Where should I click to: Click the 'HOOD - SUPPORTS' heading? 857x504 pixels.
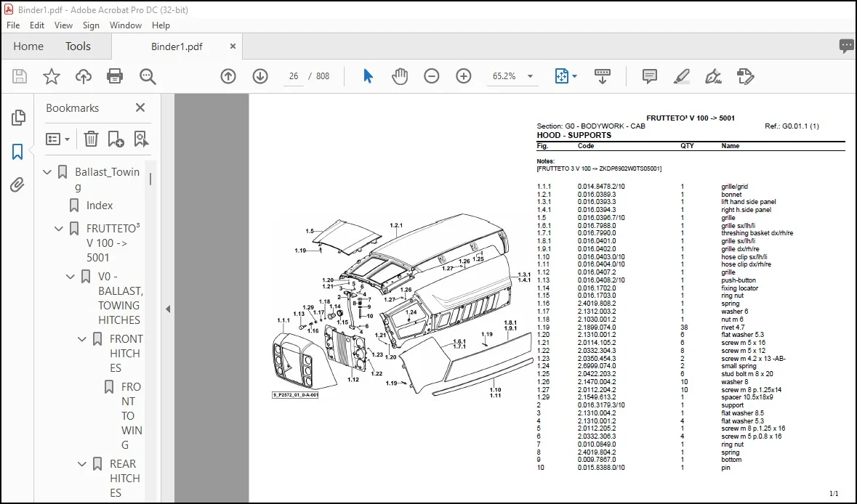click(x=574, y=135)
